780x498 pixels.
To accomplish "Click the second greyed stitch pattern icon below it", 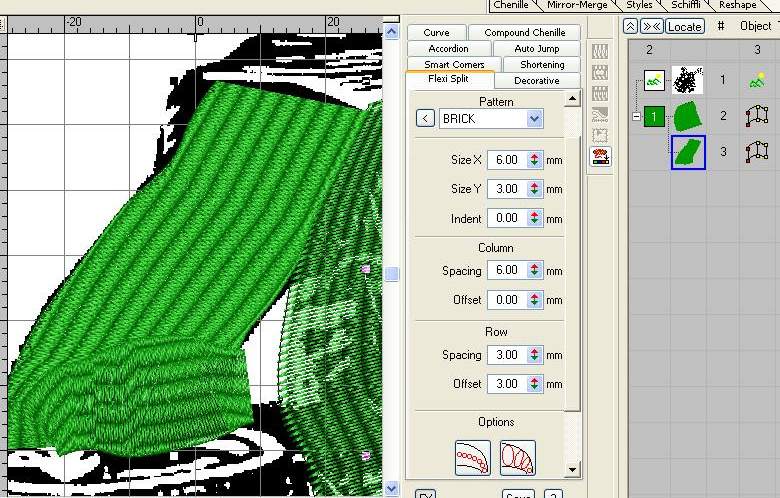I will click(600, 73).
